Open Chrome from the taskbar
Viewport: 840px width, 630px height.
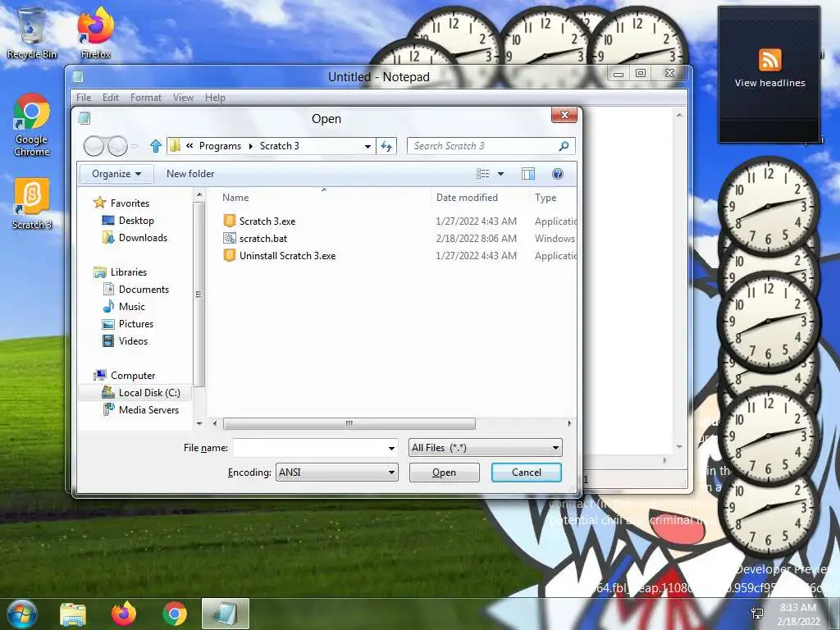(175, 614)
